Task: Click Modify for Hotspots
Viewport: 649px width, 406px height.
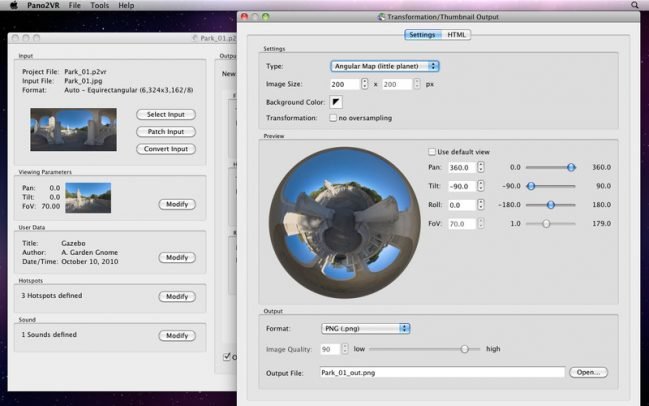Action: (177, 297)
